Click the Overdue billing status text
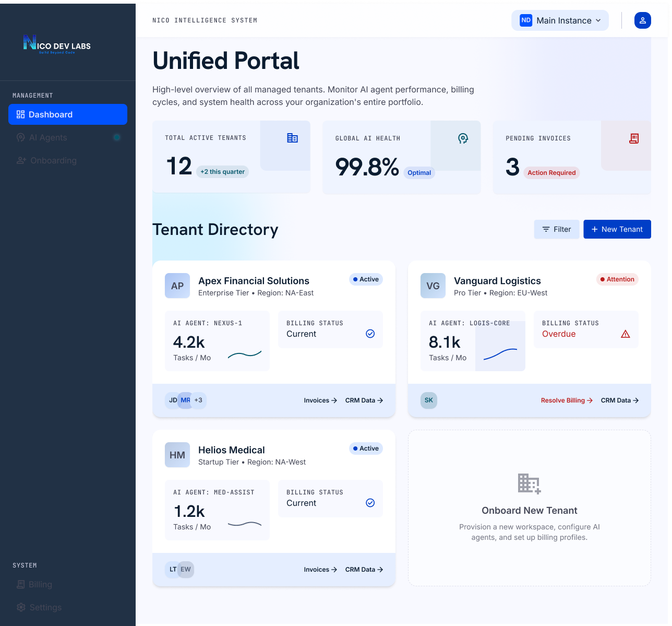Screen dimensions: 672x626 click(559, 334)
